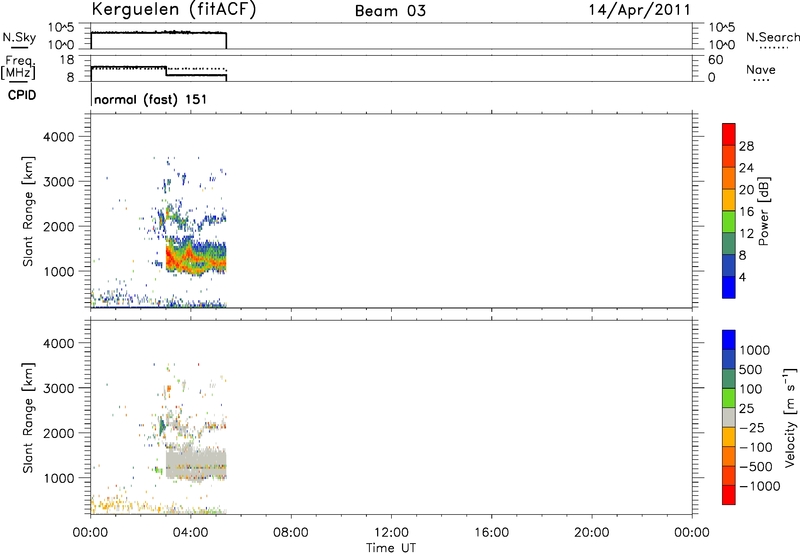800x554 pixels.
Task: Click the 16:00 time axis label
Action: [x=491, y=533]
